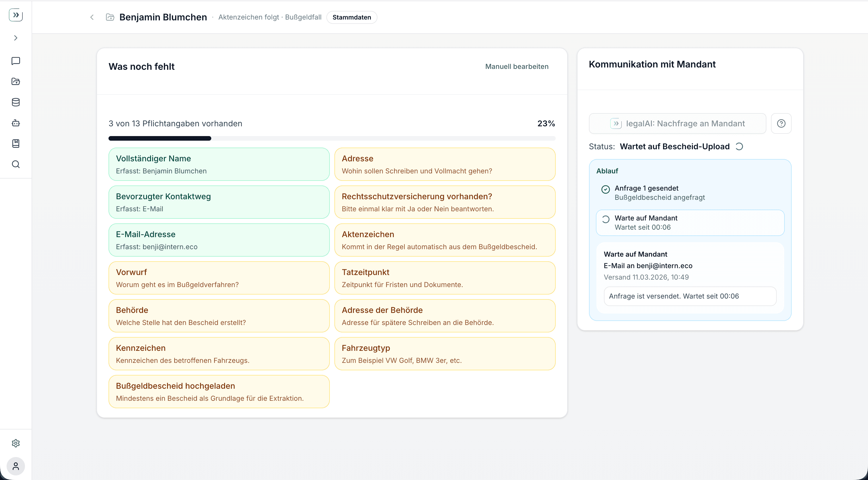Open the chat bubble sidebar icon
The width and height of the screenshot is (868, 480).
click(x=16, y=61)
